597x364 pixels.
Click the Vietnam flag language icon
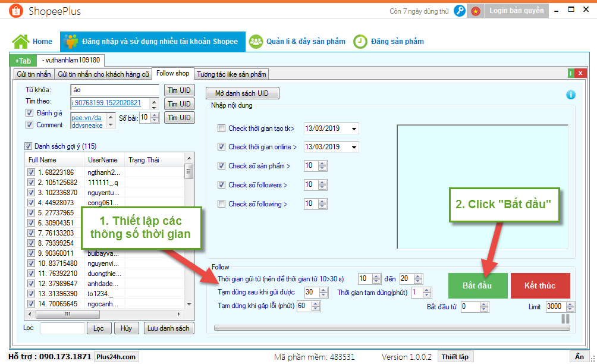[476, 11]
